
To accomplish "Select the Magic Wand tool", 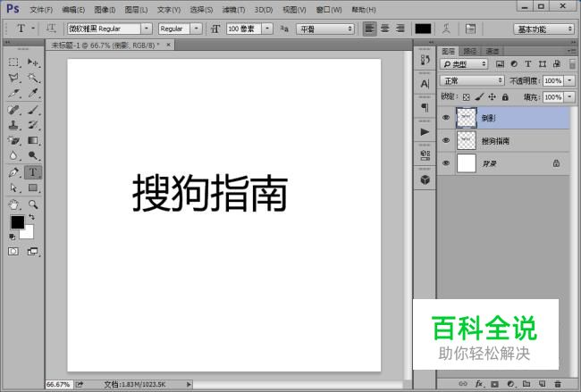I will click(x=33, y=78).
